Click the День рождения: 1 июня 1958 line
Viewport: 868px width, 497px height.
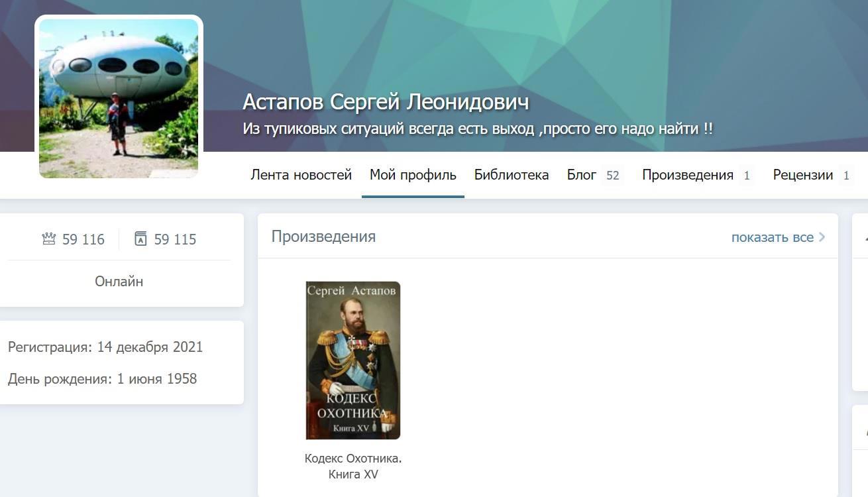click(x=103, y=379)
